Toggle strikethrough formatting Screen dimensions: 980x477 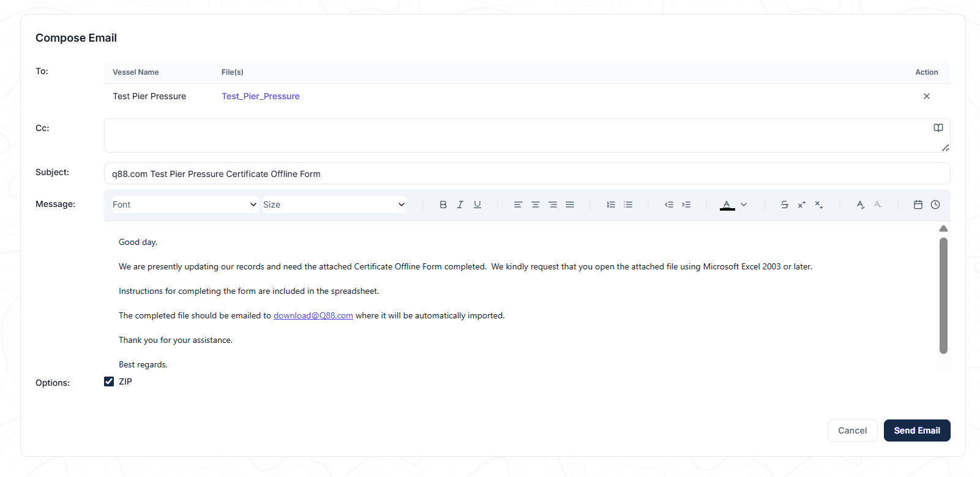pyautogui.click(x=784, y=205)
